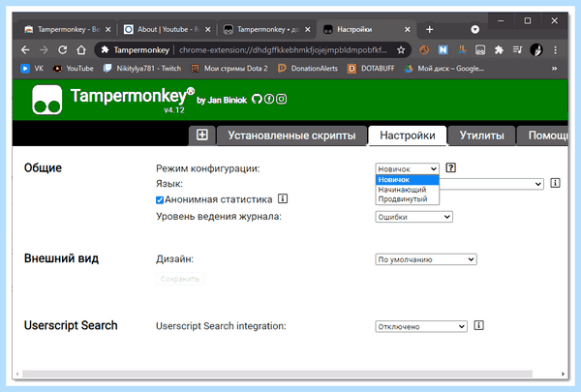The width and height of the screenshot is (581, 392).
Task: Open the YouTube bookmark
Action: [74, 69]
